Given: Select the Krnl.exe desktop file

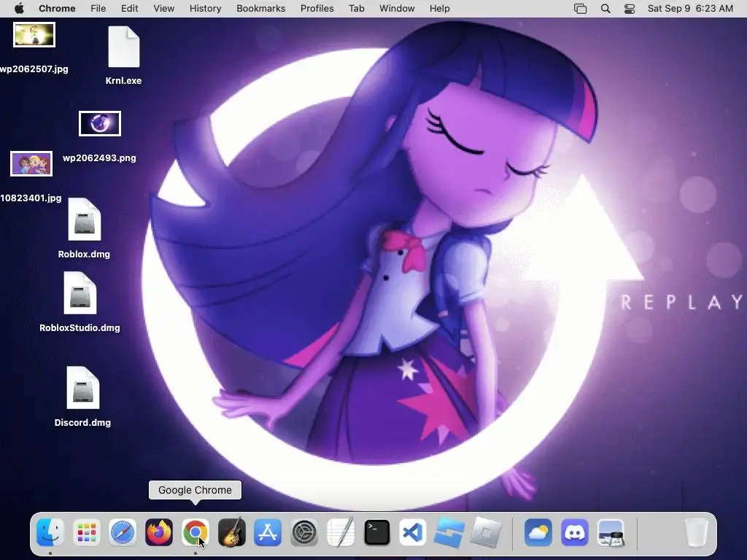Looking at the screenshot, I should click(123, 47).
